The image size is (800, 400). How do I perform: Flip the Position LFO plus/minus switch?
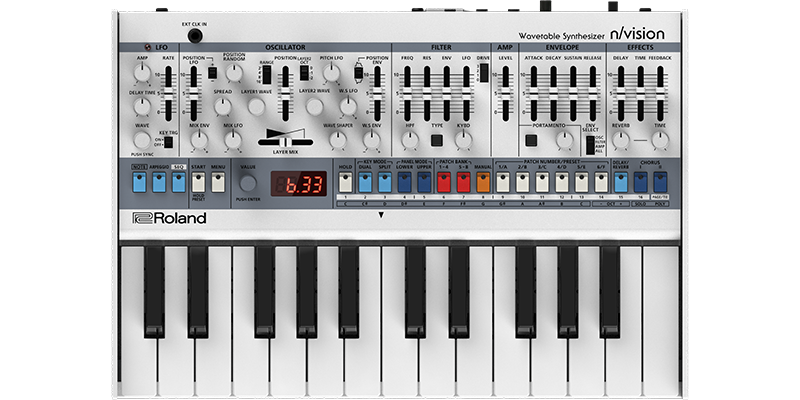point(212,73)
